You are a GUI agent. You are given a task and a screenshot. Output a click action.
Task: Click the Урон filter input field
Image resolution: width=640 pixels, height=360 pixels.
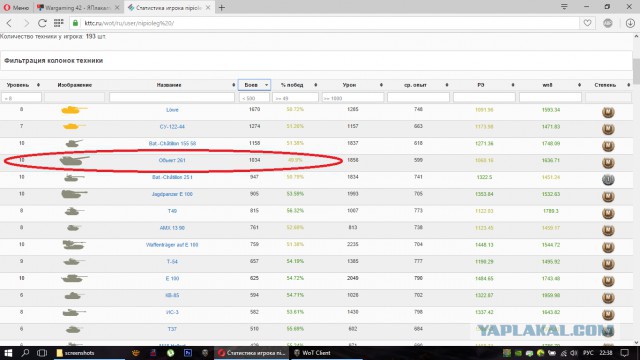click(x=353, y=98)
